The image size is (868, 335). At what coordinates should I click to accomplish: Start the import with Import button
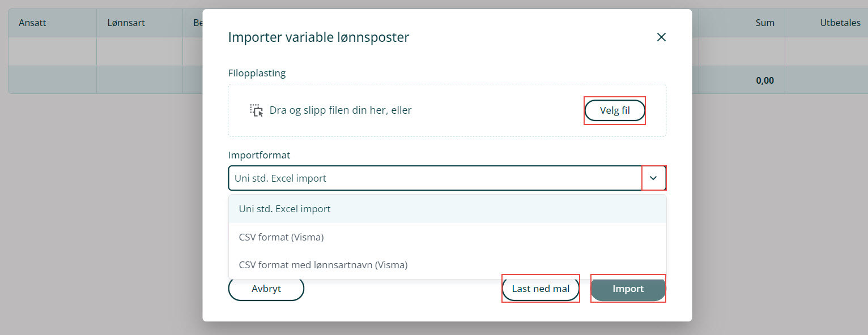click(628, 289)
